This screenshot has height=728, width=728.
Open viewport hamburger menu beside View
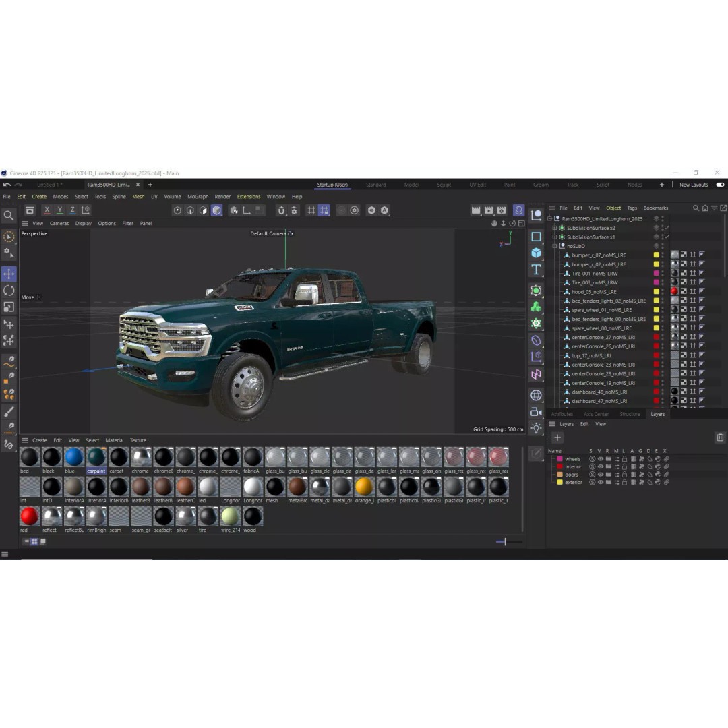25,223
